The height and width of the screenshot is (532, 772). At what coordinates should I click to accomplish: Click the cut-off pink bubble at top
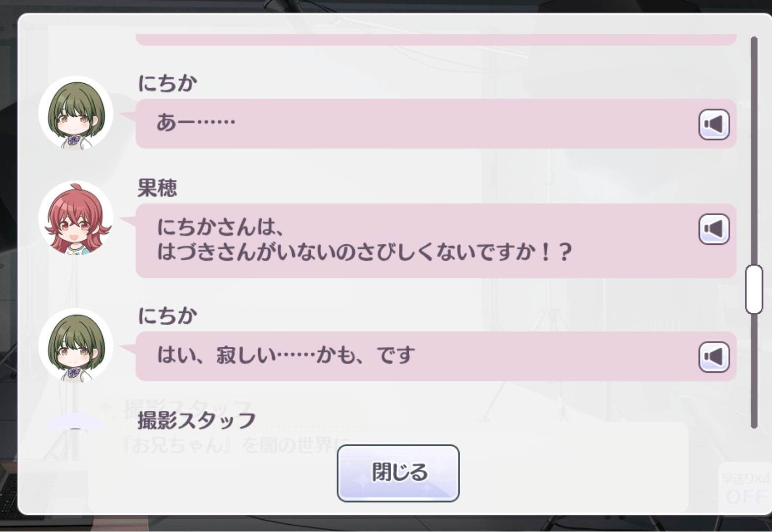[436, 39]
